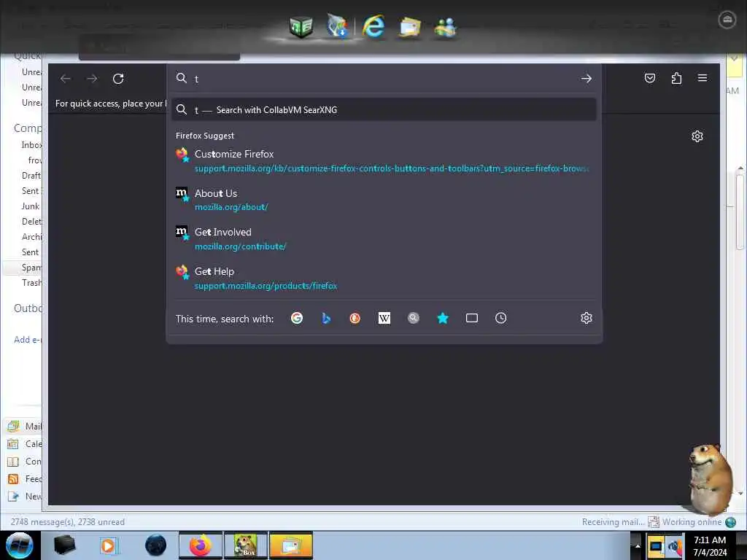Click the Firefox forward arrow button

(x=92, y=79)
